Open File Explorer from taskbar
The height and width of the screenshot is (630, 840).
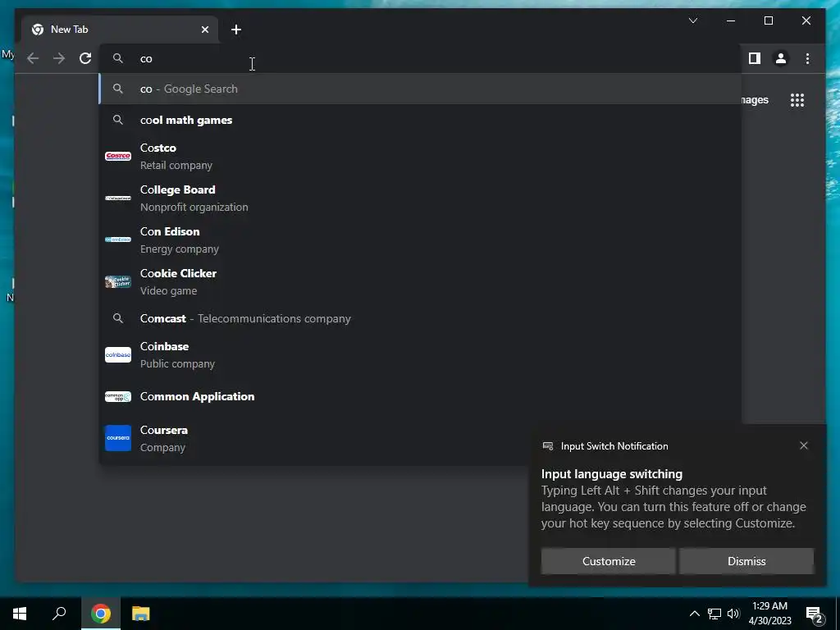pyautogui.click(x=141, y=614)
